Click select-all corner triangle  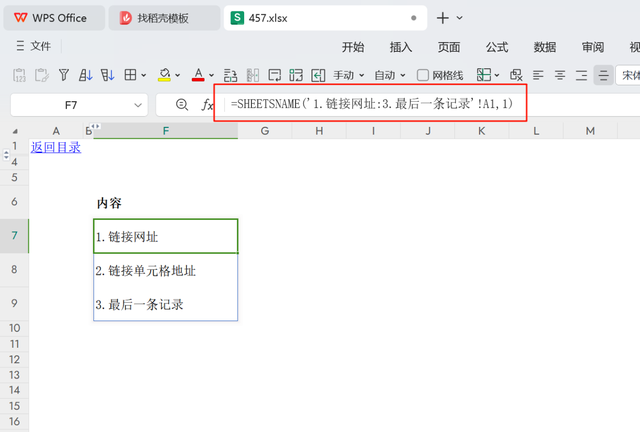(15, 131)
